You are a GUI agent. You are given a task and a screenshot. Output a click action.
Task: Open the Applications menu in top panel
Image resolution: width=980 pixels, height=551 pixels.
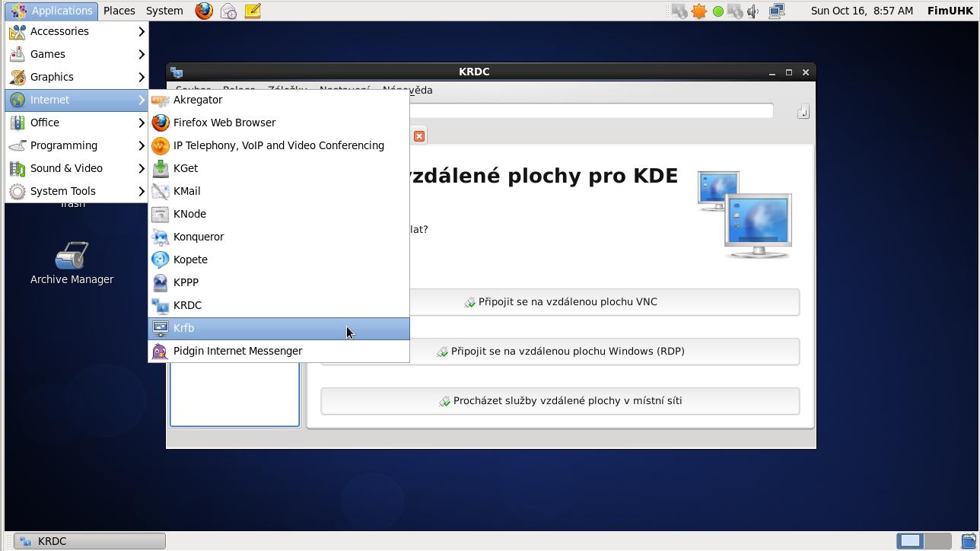pos(52,11)
